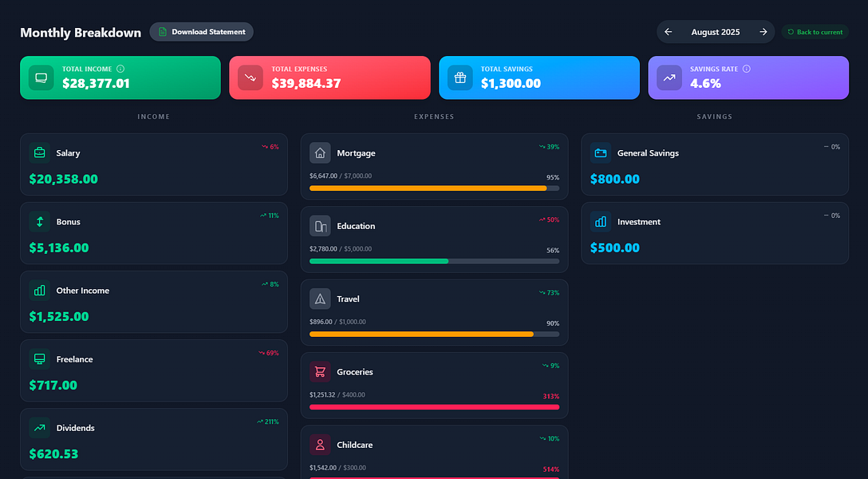Open the Freelance income card
The height and width of the screenshot is (479, 868).
(154, 370)
